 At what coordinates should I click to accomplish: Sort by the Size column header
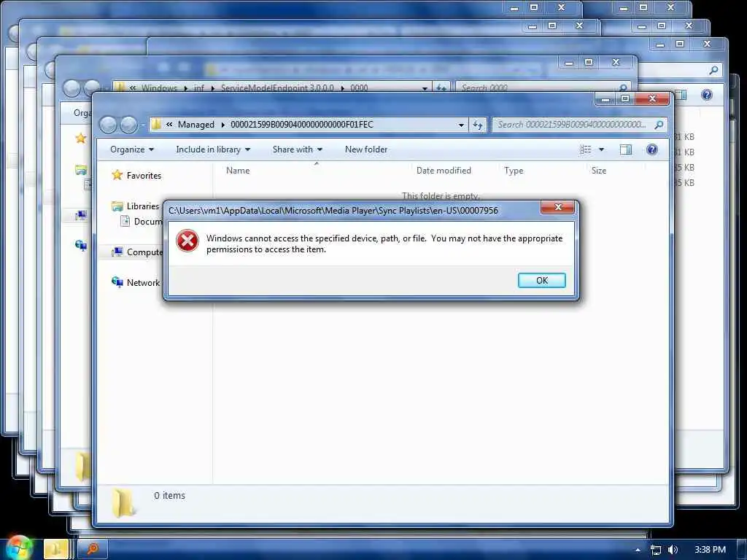(x=598, y=171)
